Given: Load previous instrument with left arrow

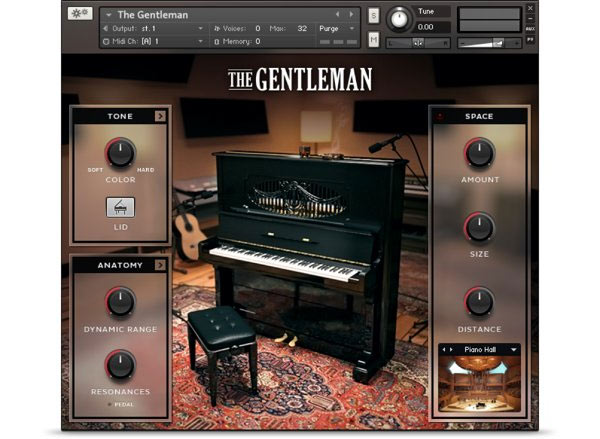Looking at the screenshot, I should click(338, 15).
